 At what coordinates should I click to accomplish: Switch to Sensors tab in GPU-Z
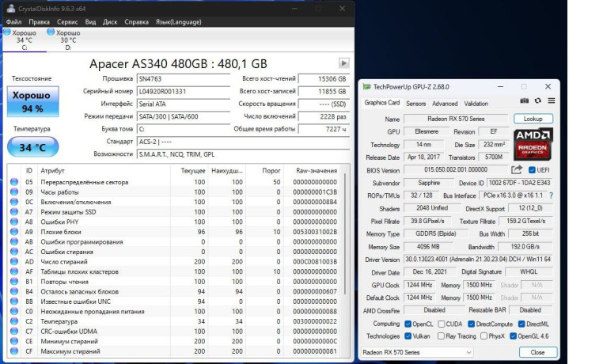pos(415,104)
